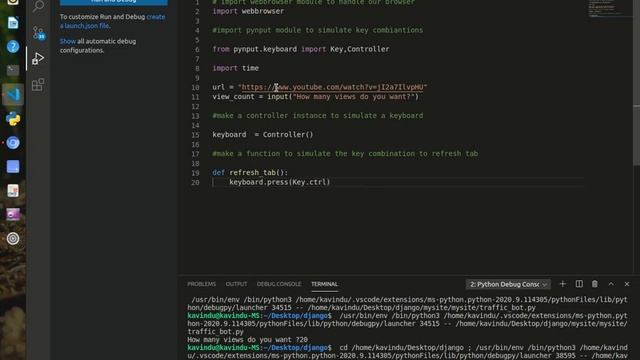The width and height of the screenshot is (640, 360).
Task: Switch to the DEBUG CONSOLE tab
Action: pos(279,284)
